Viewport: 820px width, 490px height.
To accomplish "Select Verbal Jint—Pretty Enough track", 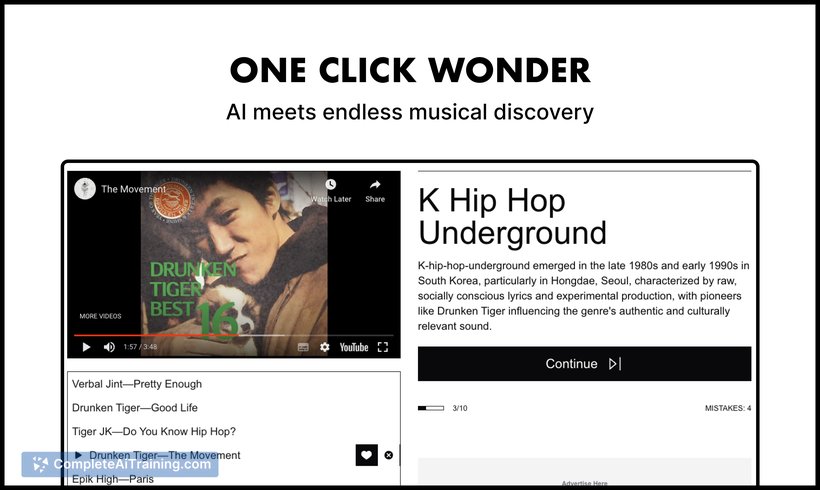I will 137,384.
